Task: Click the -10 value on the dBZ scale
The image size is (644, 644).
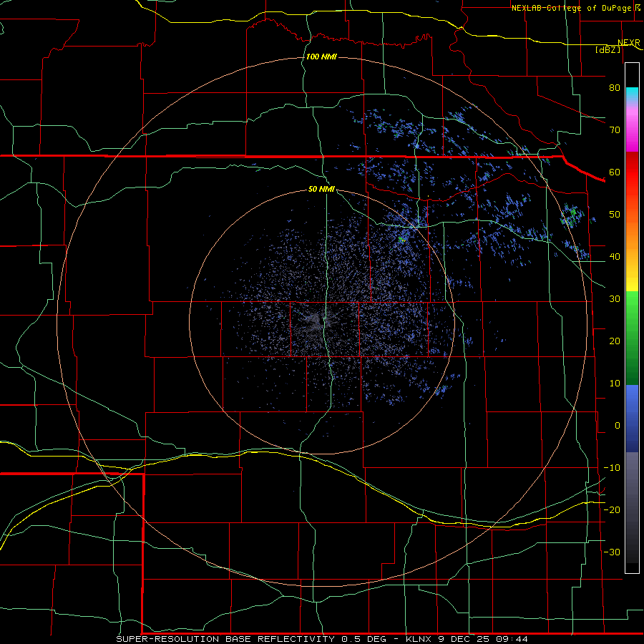Action: click(x=612, y=468)
